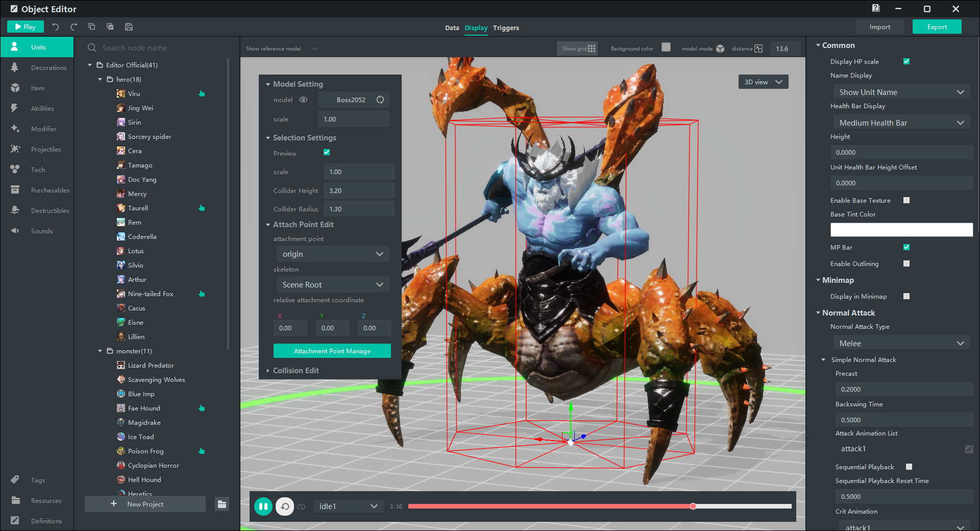Click the Search node name field
This screenshot has width=980, height=531.
[157, 47]
